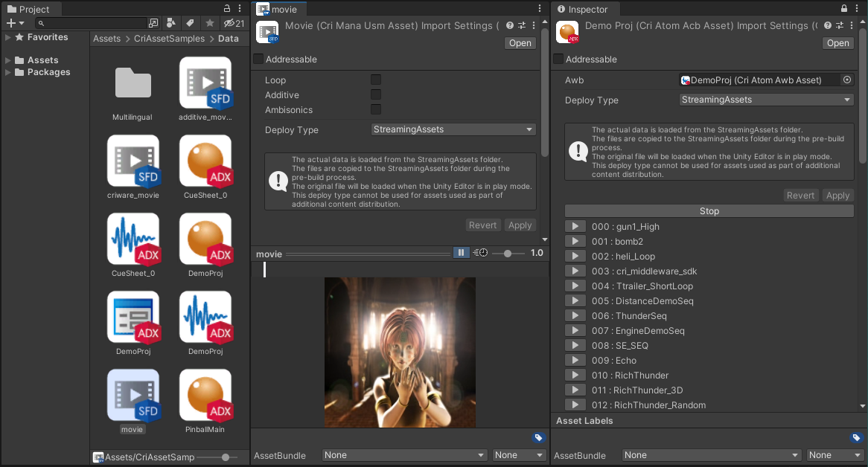Click the favorites star search icon
Viewport: 868px width, 467px height.
209,23
